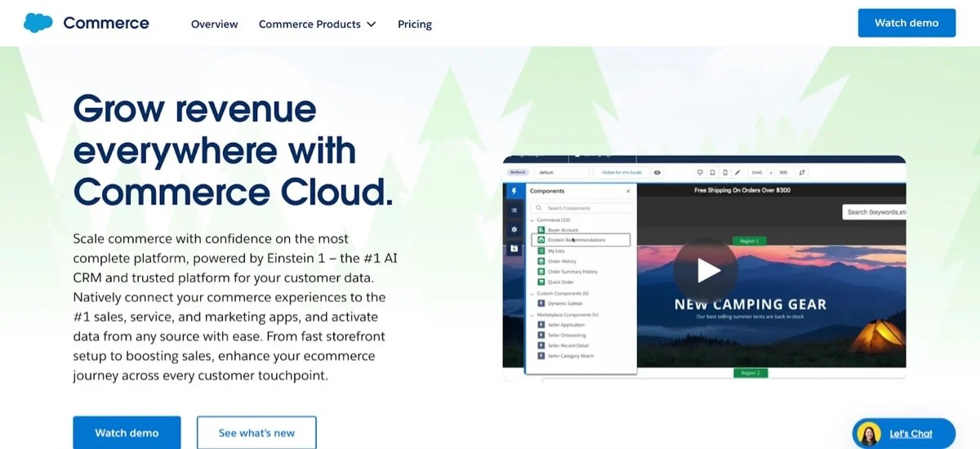The height and width of the screenshot is (449, 980).
Task: Click the Free Shipping On Orders banner
Action: pos(742,190)
